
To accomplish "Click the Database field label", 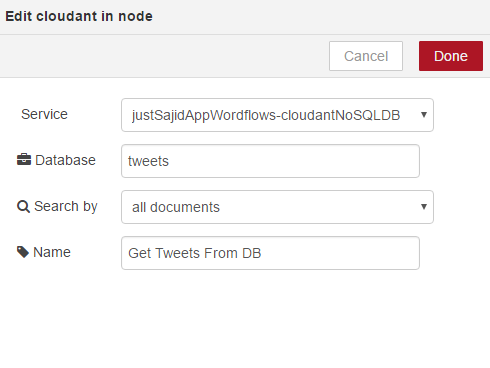I will tap(65, 160).
